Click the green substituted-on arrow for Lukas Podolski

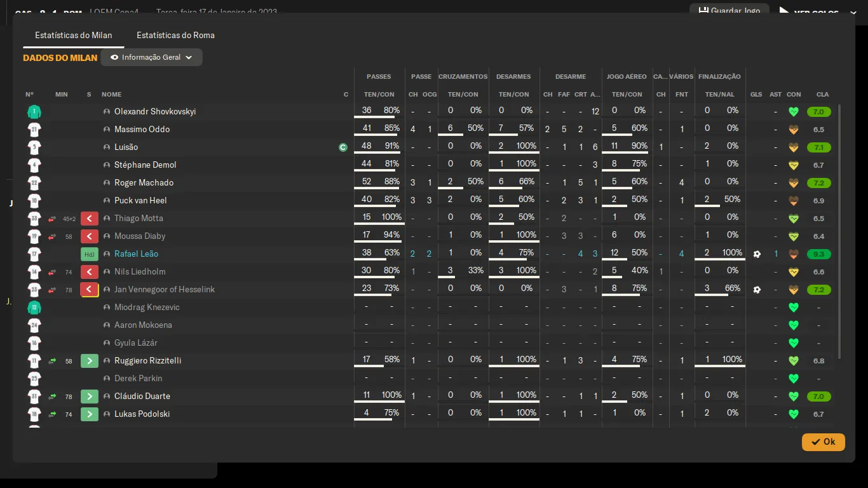coord(90,414)
